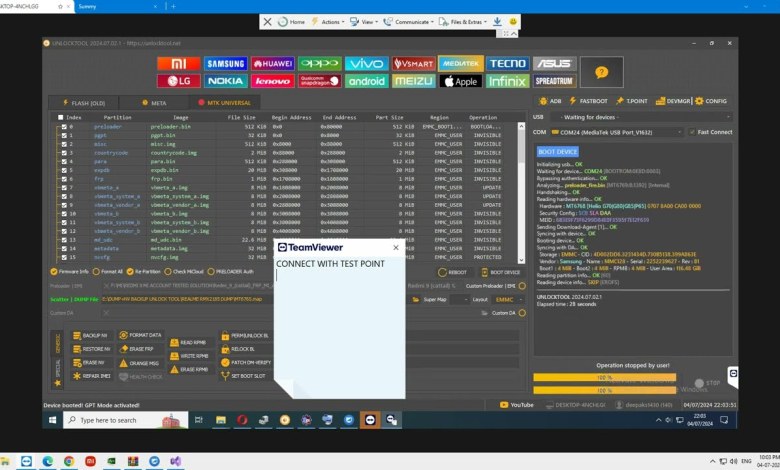
Task: Select the Asus brand logo
Action: [555, 64]
